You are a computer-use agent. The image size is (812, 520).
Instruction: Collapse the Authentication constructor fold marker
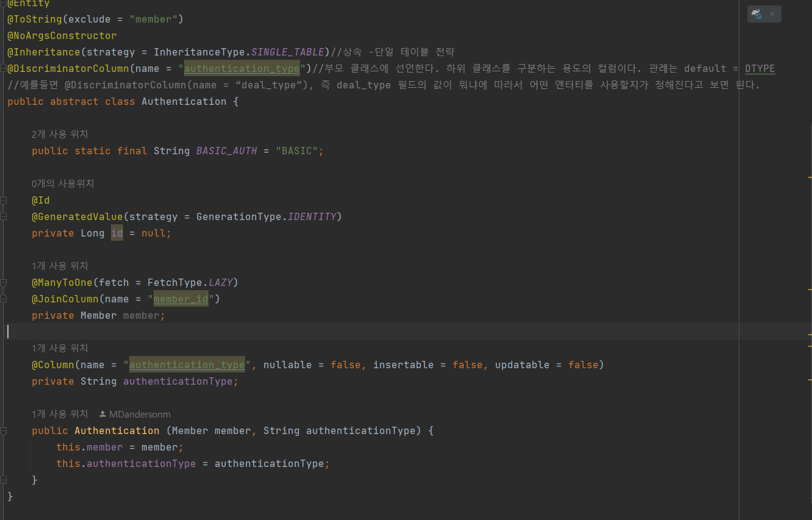(x=4, y=430)
